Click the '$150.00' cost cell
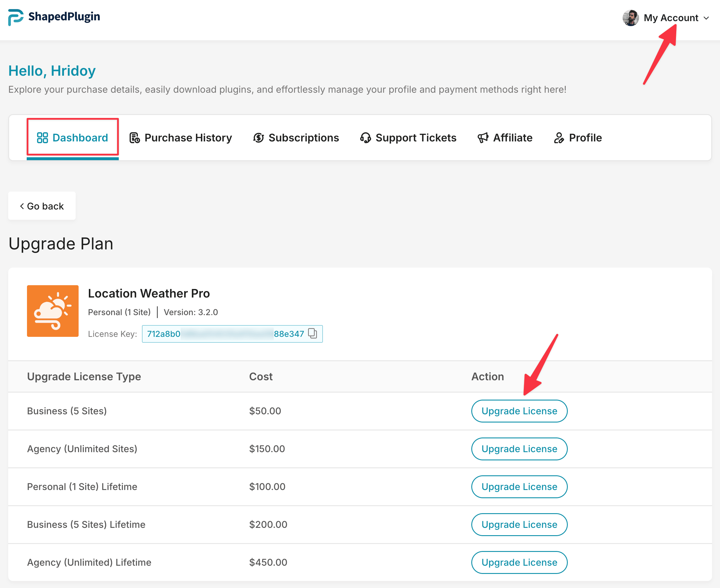The image size is (720, 588). click(267, 449)
